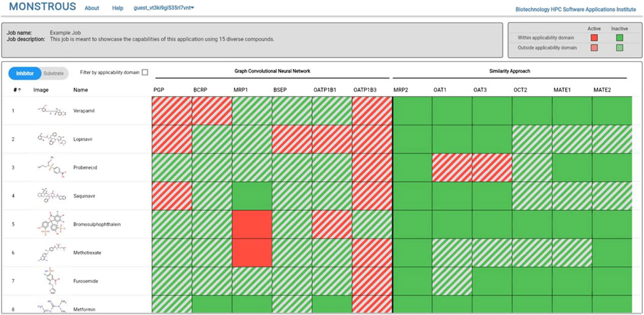Click the PGP column header

(x=158, y=90)
